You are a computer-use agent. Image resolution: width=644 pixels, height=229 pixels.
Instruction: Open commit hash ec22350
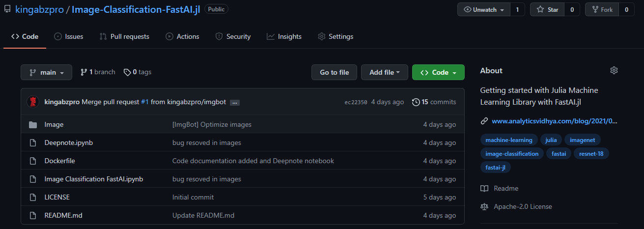(x=356, y=102)
